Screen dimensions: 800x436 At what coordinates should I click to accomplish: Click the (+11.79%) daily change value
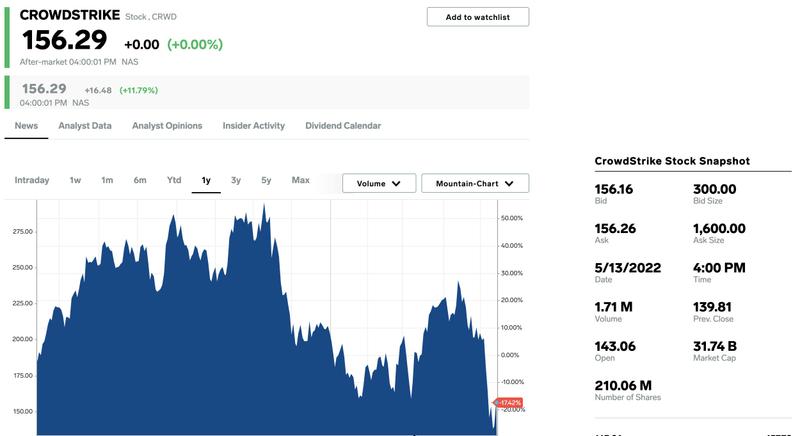click(x=139, y=90)
